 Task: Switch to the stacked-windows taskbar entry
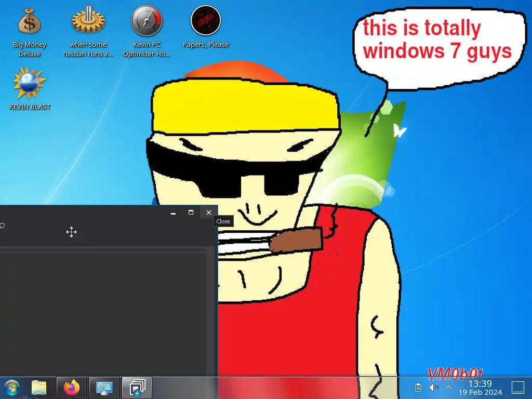(137, 388)
